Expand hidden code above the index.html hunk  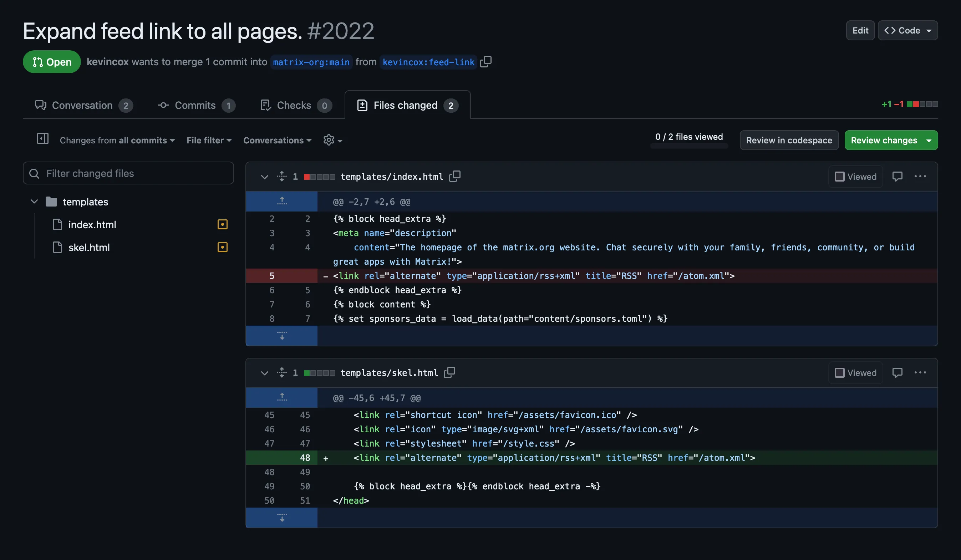click(281, 201)
